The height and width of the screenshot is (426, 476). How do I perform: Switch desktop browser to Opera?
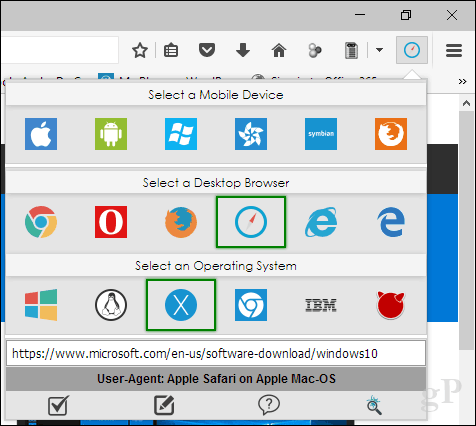111,222
